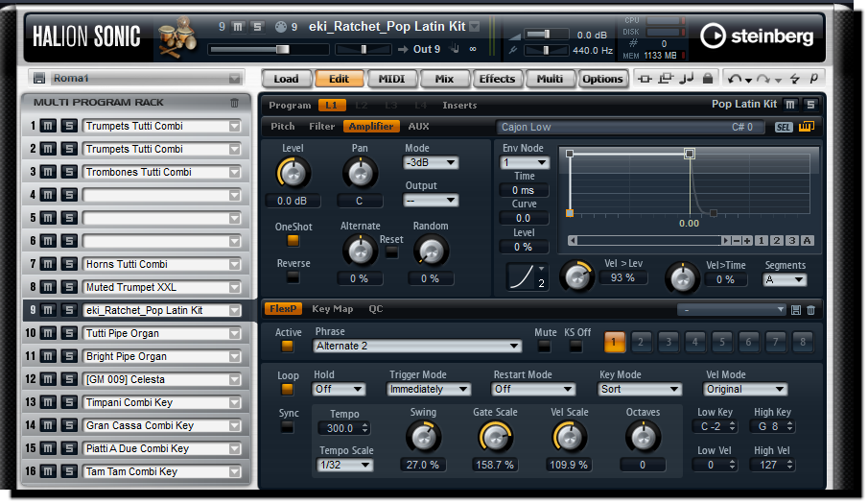Open the amplifier Mode -3dB dropdown
Screen dimensions: 868x504
[x=430, y=162]
